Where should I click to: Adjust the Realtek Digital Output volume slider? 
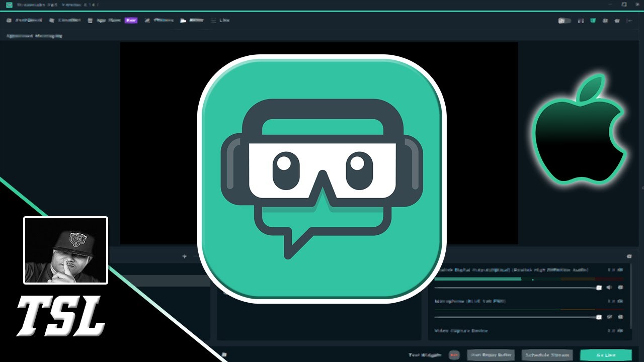point(517,288)
